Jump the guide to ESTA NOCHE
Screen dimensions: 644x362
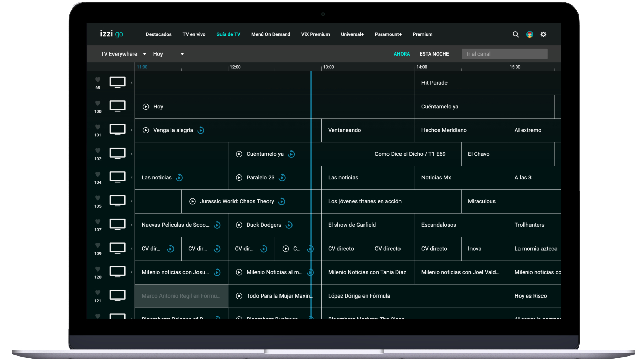(434, 54)
